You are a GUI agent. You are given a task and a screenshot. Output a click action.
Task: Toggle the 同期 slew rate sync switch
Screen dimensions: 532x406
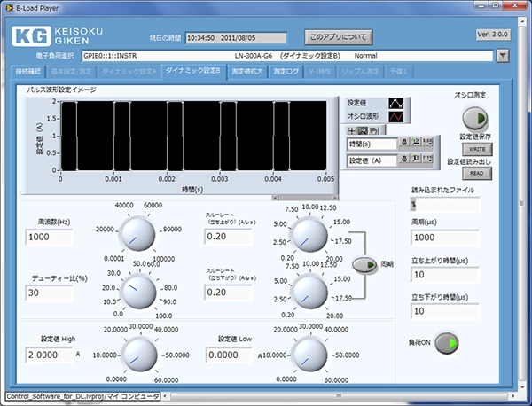coord(364,264)
